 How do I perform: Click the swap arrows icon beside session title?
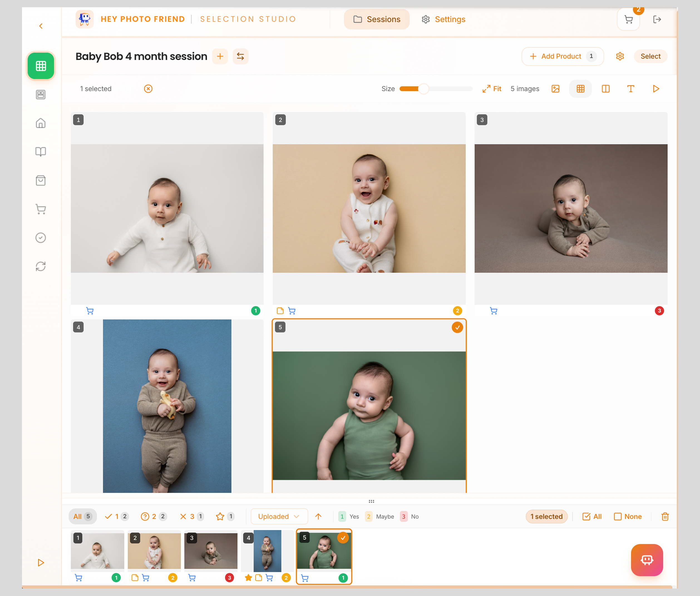point(240,57)
